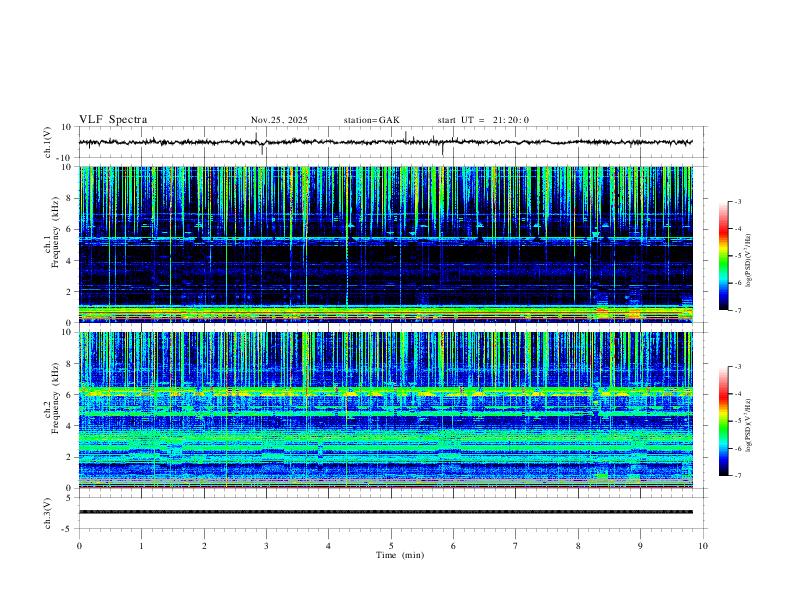792x612 pixels.
Task: Click the ch.2 spectrogram plot
Action: [x=386, y=410]
